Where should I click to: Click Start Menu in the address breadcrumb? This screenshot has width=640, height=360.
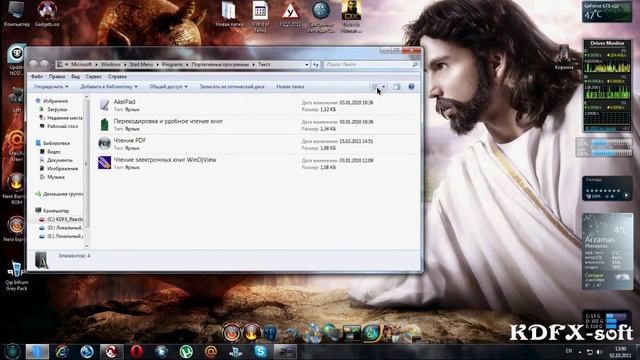tap(141, 64)
